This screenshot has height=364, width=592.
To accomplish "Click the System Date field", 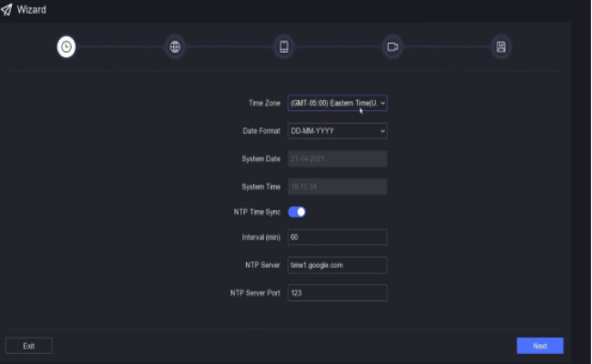I will pyautogui.click(x=338, y=158).
